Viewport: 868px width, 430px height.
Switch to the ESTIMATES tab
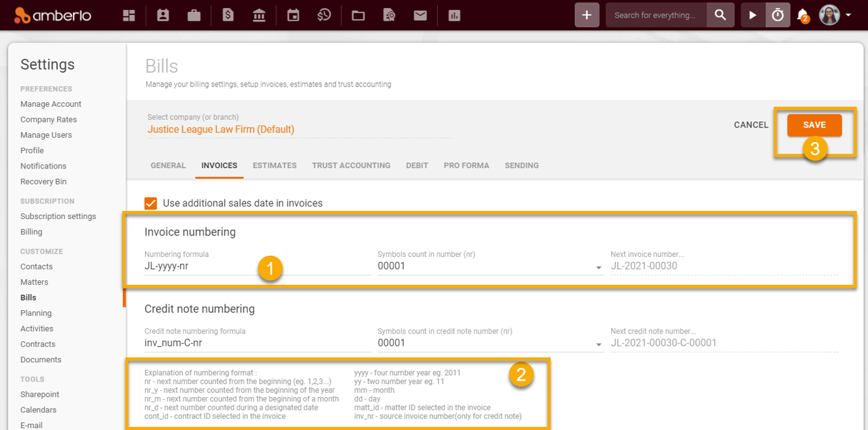coord(274,165)
